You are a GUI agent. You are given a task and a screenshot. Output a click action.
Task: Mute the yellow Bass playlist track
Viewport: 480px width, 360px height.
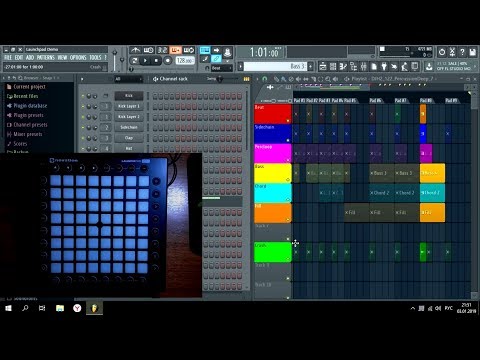pyautogui.click(x=288, y=180)
